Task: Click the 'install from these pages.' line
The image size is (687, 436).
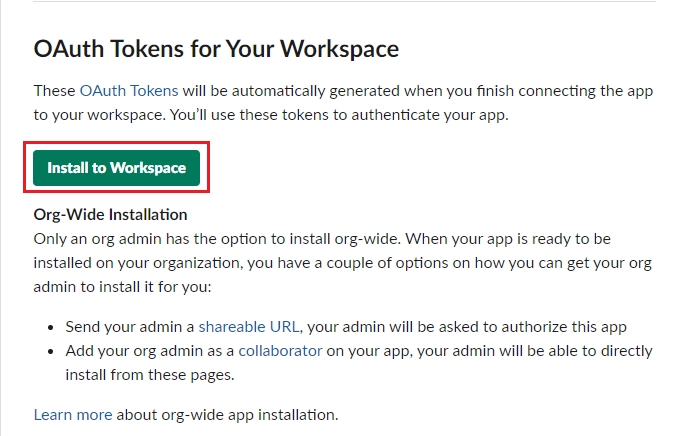Action: (x=150, y=375)
